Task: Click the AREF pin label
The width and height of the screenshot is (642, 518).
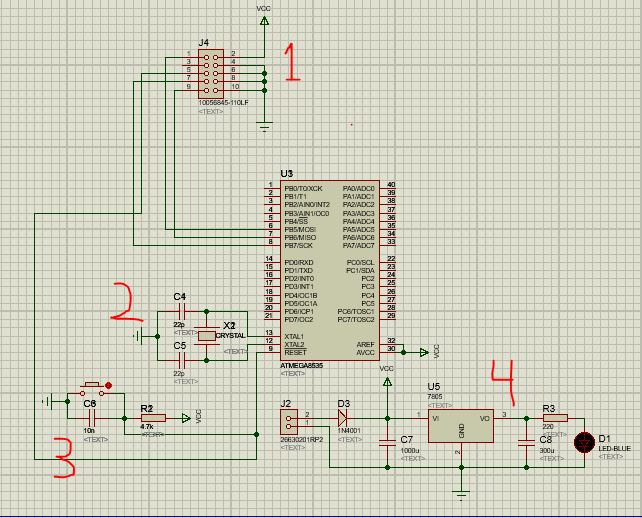Action: [366, 345]
